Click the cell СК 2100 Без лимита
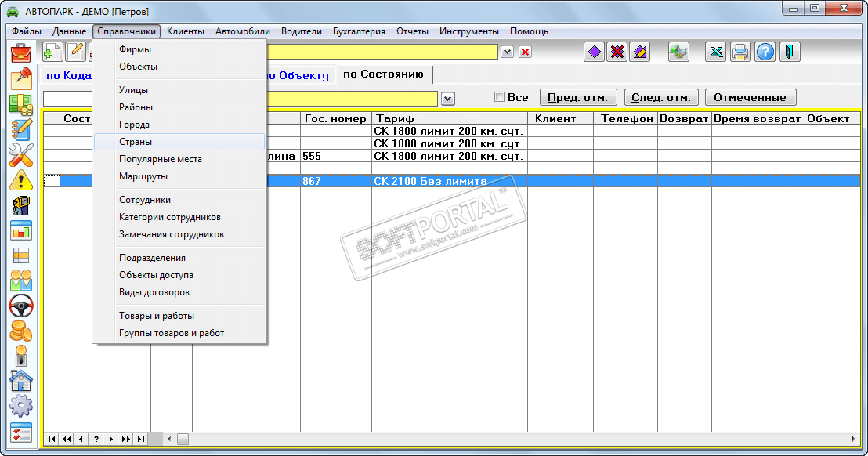868x456 pixels. tap(450, 181)
